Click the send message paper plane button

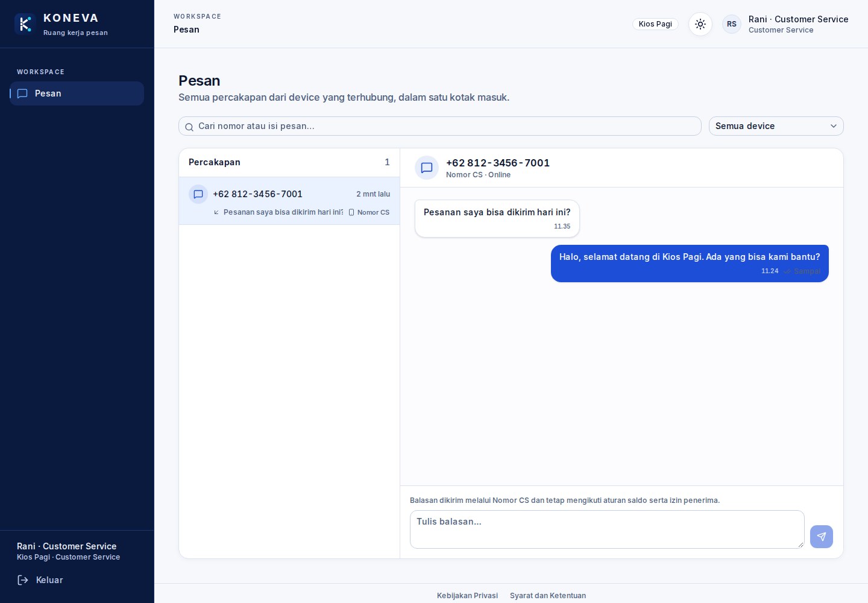(822, 537)
